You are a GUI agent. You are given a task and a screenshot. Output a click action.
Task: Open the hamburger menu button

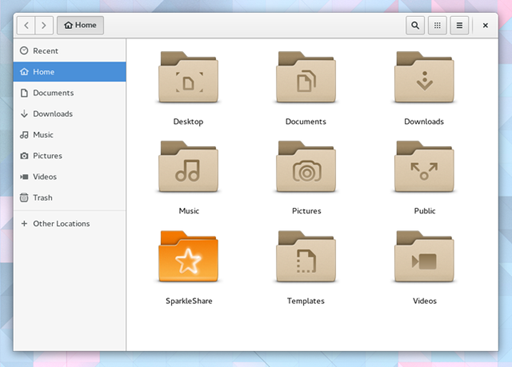click(459, 25)
